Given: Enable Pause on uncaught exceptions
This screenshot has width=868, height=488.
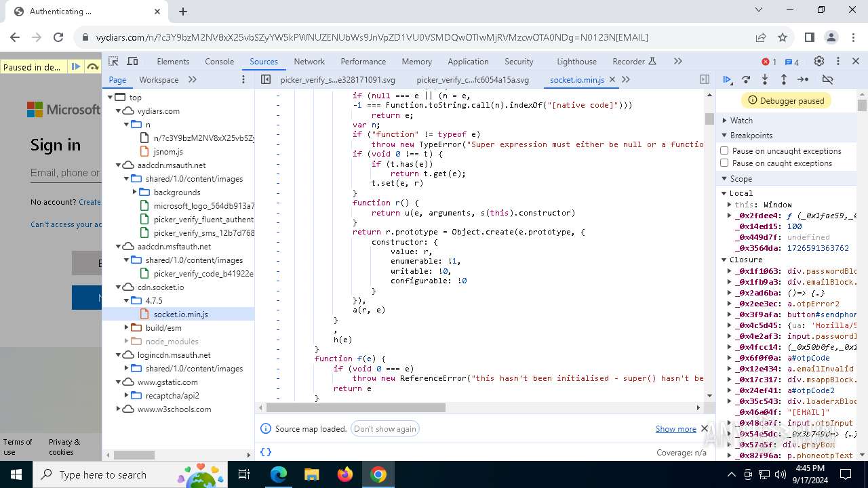Looking at the screenshot, I should [724, 150].
